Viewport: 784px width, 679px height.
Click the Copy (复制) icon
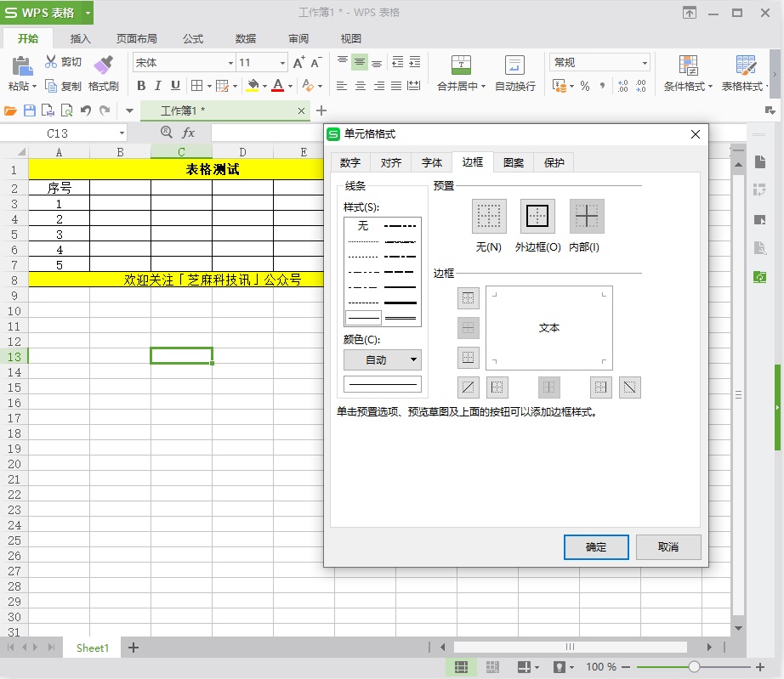(51, 86)
